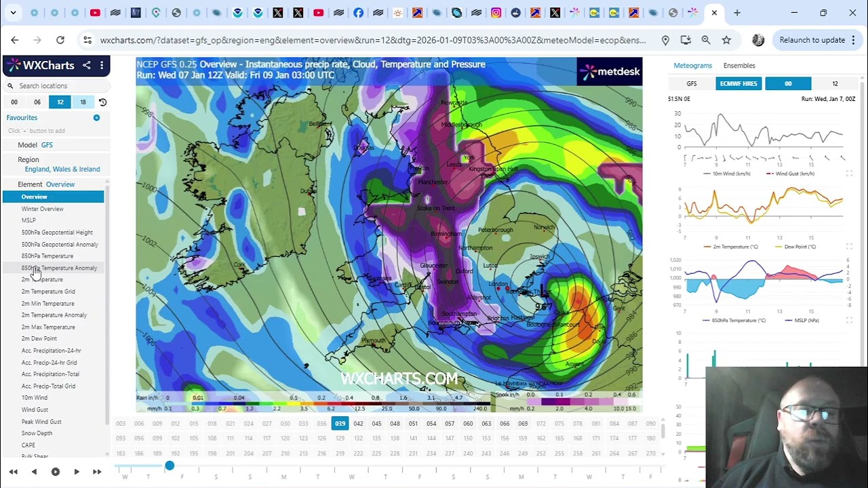Viewport: 868px width, 488px height.
Task: Jump to forecast hour 069
Action: coord(523,424)
